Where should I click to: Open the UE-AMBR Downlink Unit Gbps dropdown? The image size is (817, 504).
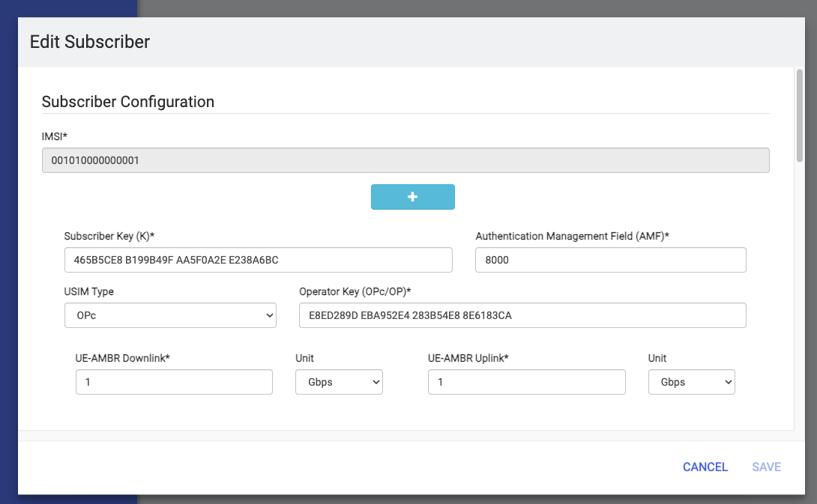(340, 382)
